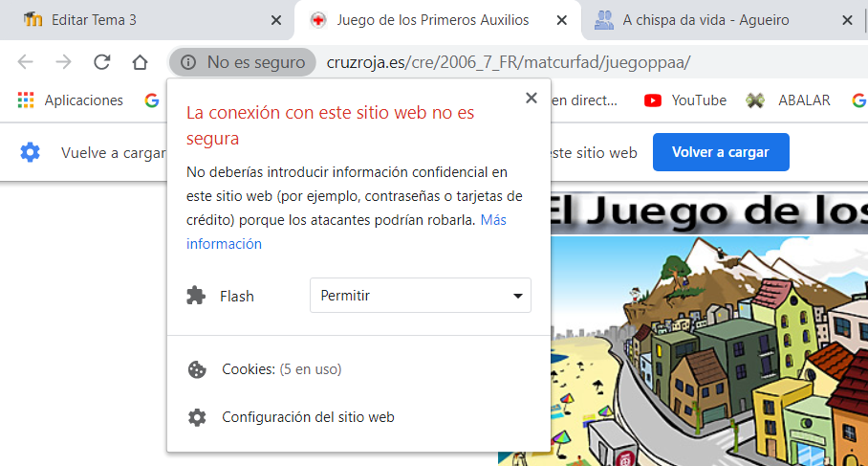Switch to 'Juego de los Primeros Auxilios' tab
The image size is (868, 466).
437,20
